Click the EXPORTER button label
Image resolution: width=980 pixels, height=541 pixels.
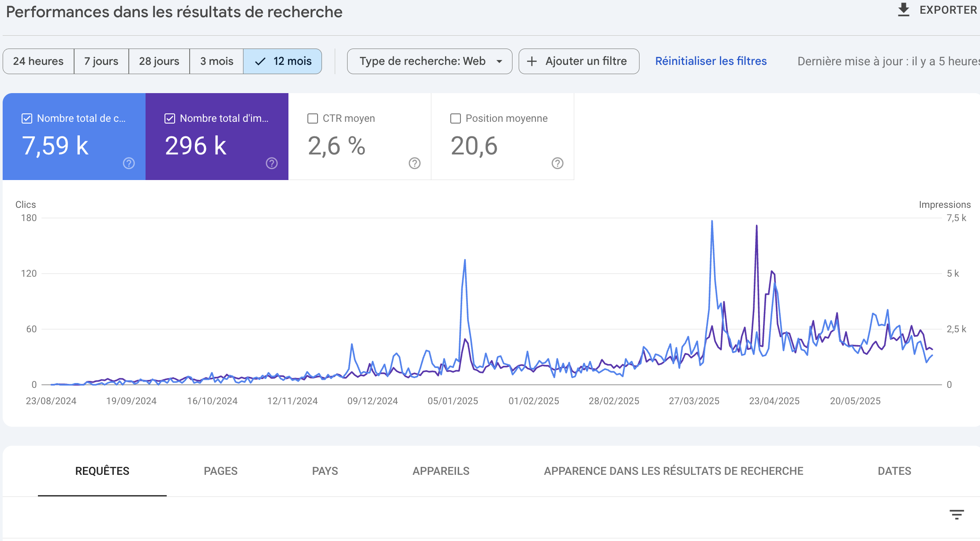click(x=948, y=10)
